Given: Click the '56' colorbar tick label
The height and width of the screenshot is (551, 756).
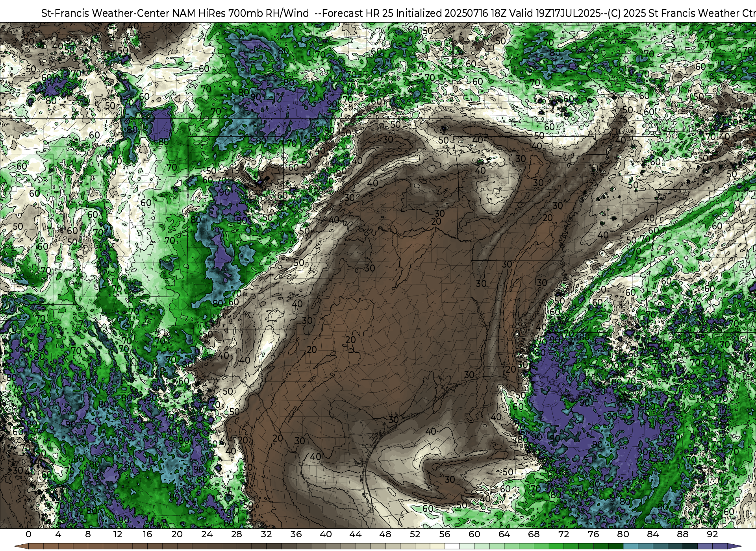Looking at the screenshot, I should 445,534.
